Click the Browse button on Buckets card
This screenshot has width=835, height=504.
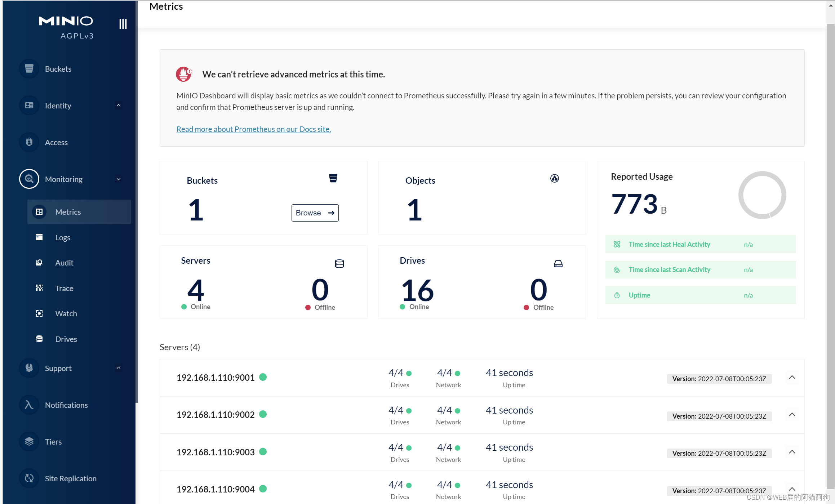pos(315,213)
